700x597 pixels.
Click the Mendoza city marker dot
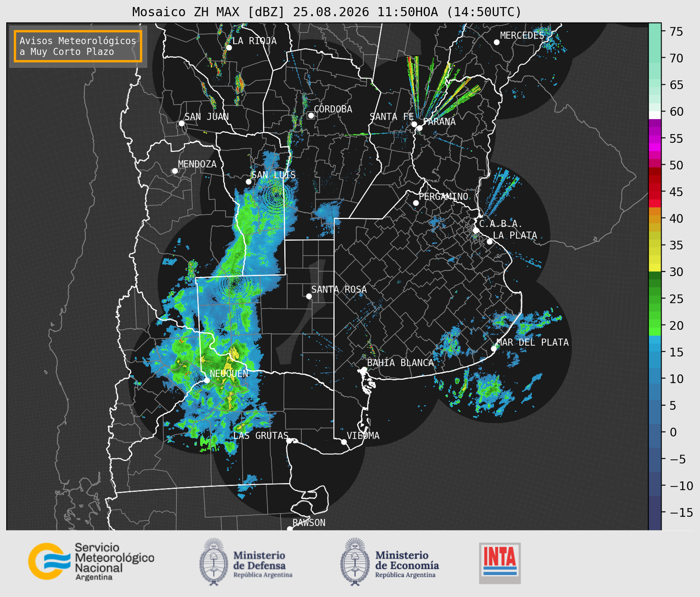pyautogui.click(x=175, y=171)
